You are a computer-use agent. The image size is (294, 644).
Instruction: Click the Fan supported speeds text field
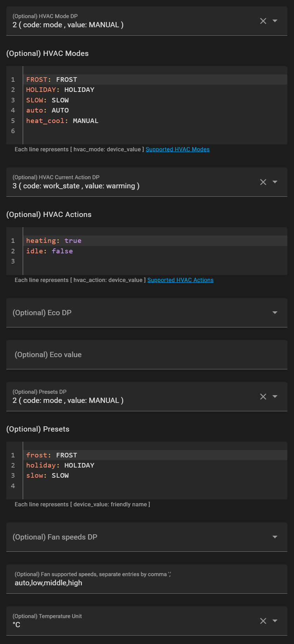click(x=147, y=583)
